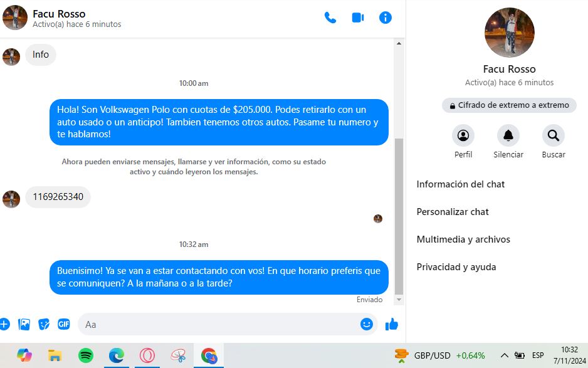This screenshot has height=368, width=588.
Task: Open the emoji picker in message box
Action: 366,324
